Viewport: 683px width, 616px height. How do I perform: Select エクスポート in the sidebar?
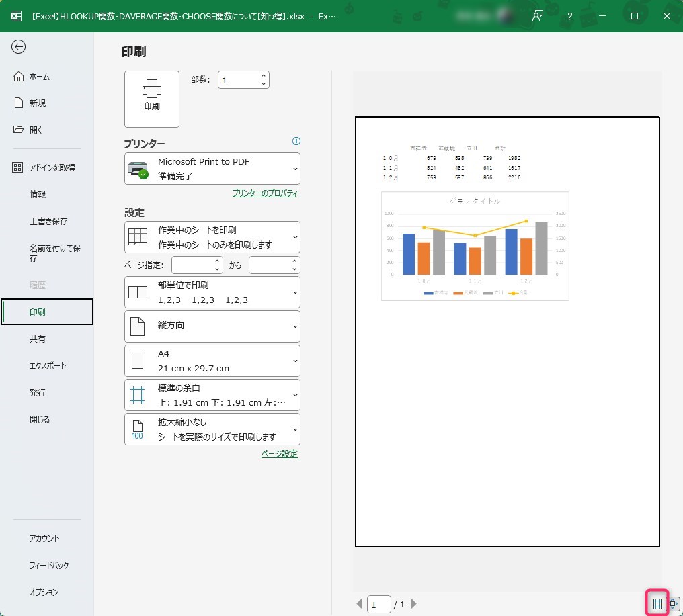[x=48, y=366]
